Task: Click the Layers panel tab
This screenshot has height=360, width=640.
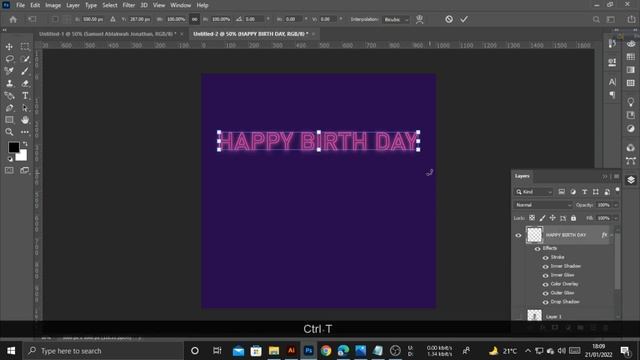Action: (522, 176)
